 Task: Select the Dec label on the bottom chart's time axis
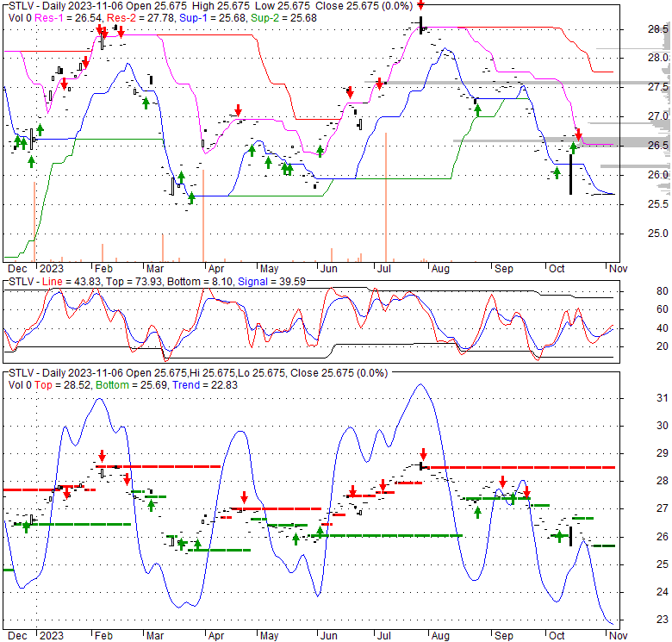(17, 636)
